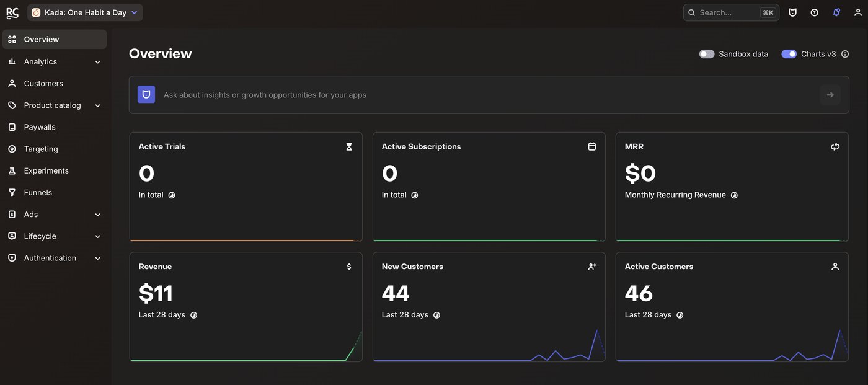Submit the insights question arrow button

point(830,95)
